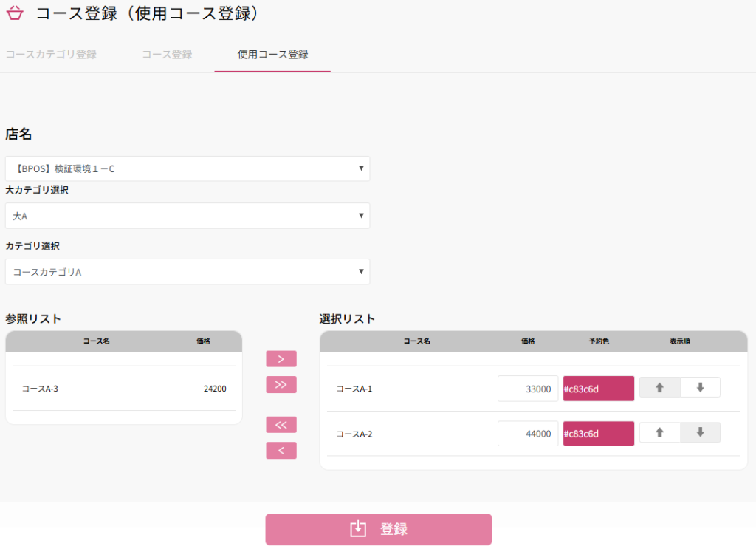756x549 pixels.
Task: Move selected course right with > button
Action: [x=281, y=359]
